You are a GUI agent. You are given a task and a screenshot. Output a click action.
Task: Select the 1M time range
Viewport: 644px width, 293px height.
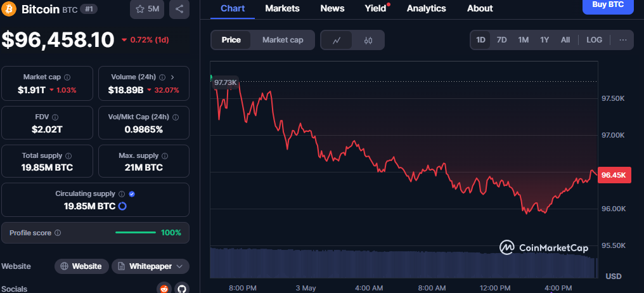click(x=524, y=40)
